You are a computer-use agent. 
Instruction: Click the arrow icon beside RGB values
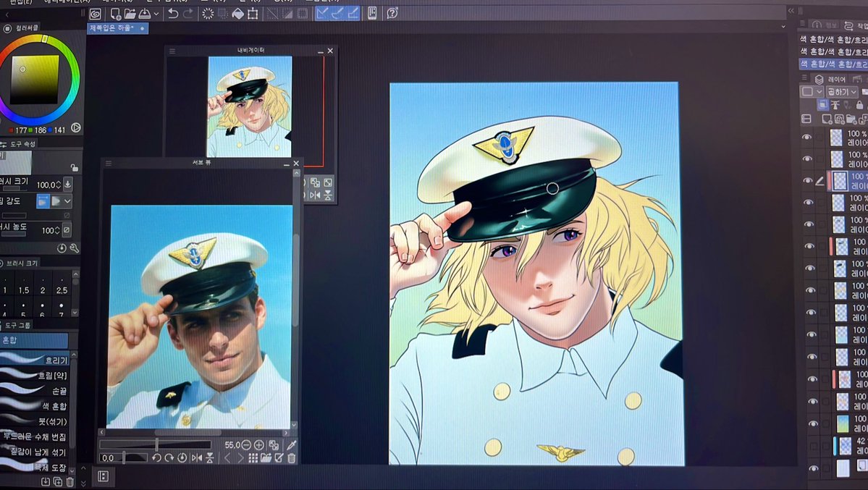coord(76,128)
